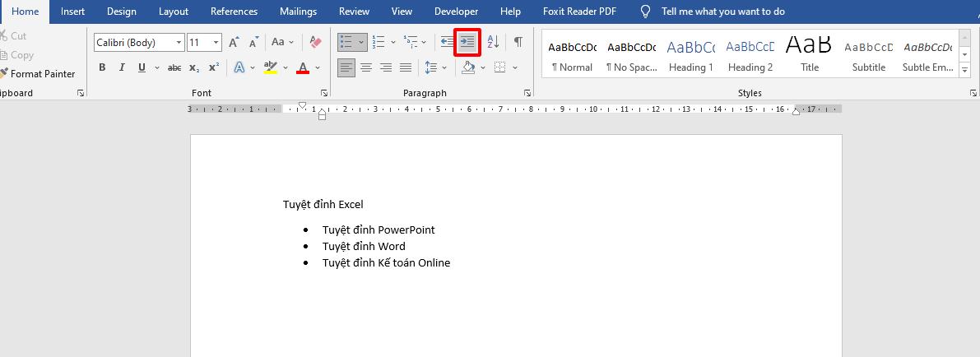Screen dimensions: 980x357
Task: Expand the Numbering library dropdown arrow
Action: point(393,43)
